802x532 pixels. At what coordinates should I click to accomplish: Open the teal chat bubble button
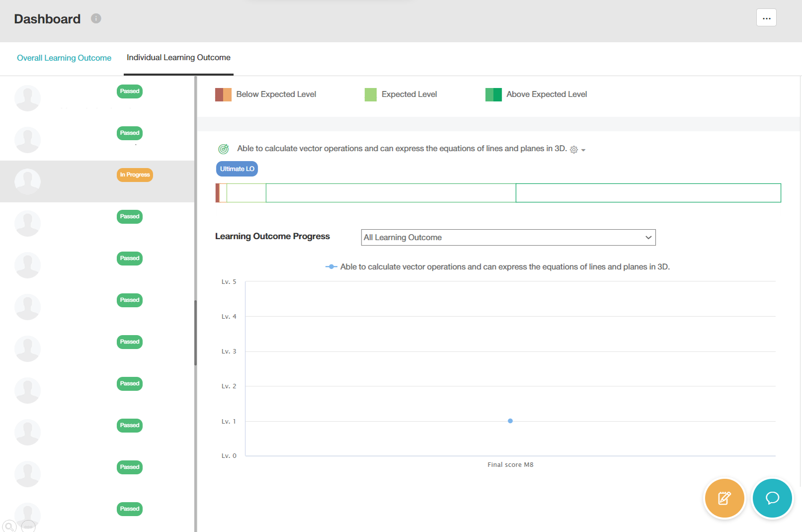point(772,498)
